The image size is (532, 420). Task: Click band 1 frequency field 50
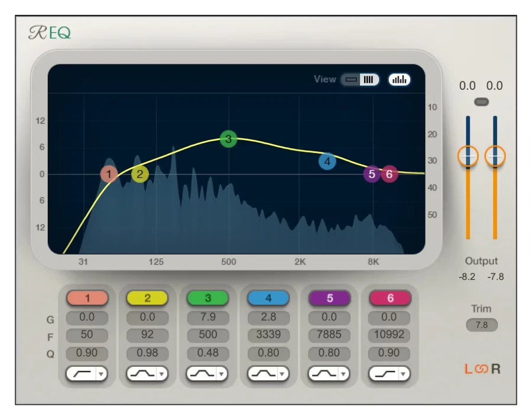87,335
